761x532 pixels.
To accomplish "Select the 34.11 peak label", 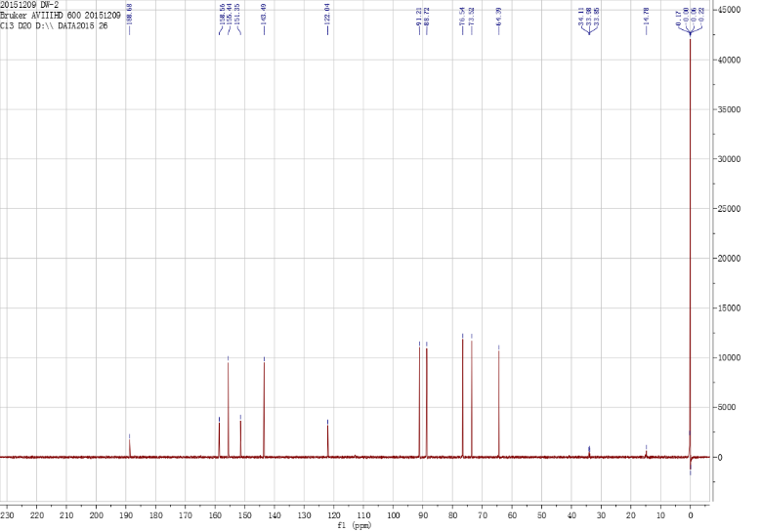I will (x=581, y=16).
